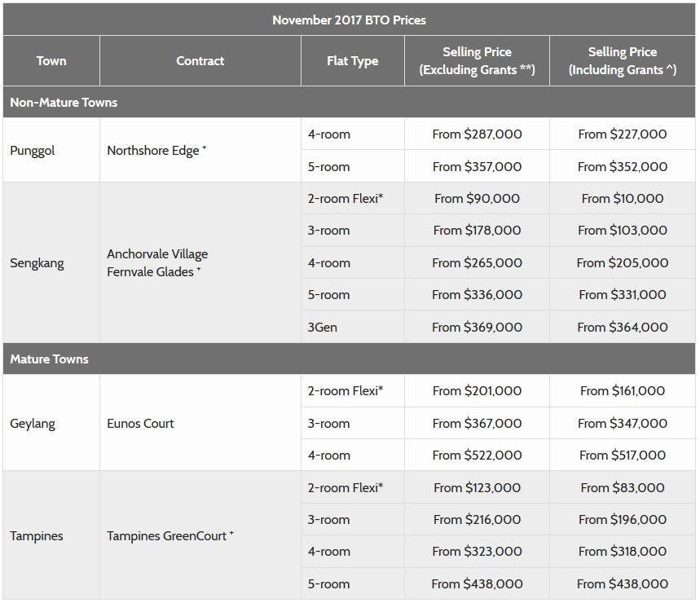Click the Punggol town cell
Viewport: 700px width, 603px height.
[33, 151]
